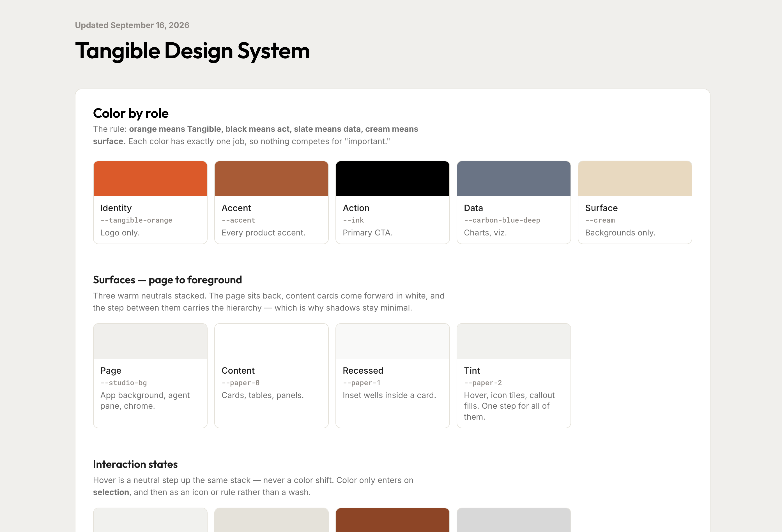
Task: Click the bold orange means Tangible rule text
Action: click(256, 135)
